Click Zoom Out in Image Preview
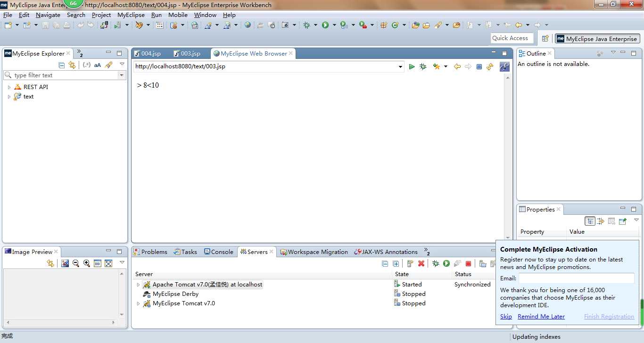This screenshot has width=644, height=343. tap(76, 263)
